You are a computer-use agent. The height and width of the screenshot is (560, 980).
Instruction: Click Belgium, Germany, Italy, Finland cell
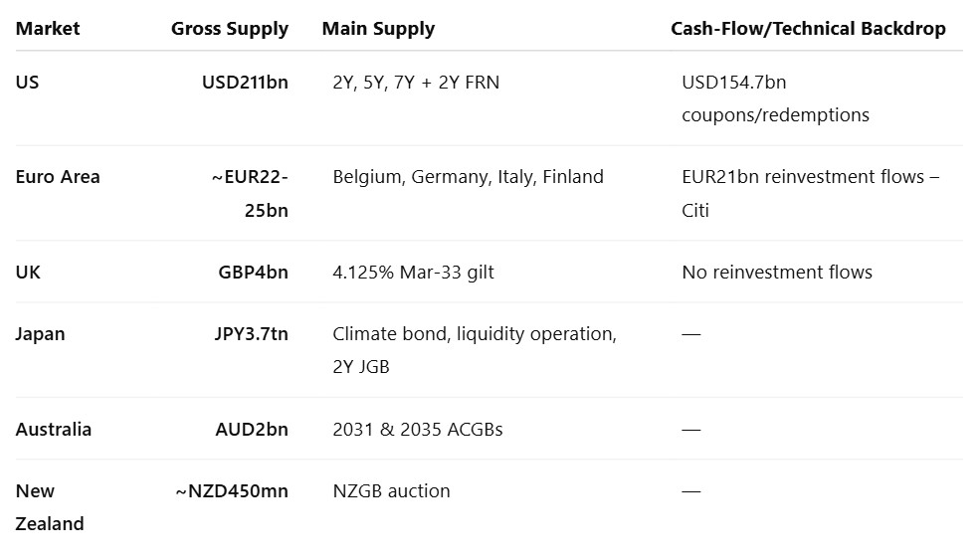[468, 177]
